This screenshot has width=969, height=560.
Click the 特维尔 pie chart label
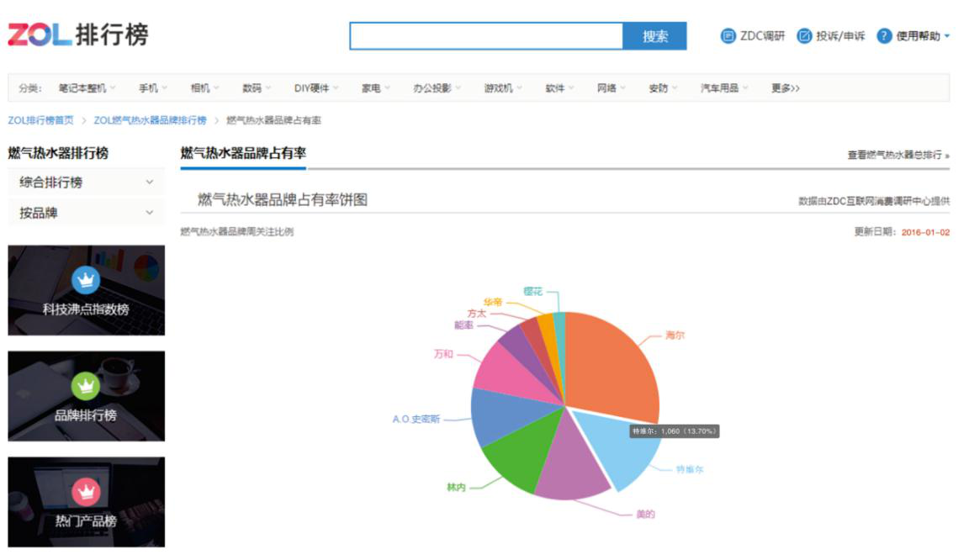tap(690, 470)
